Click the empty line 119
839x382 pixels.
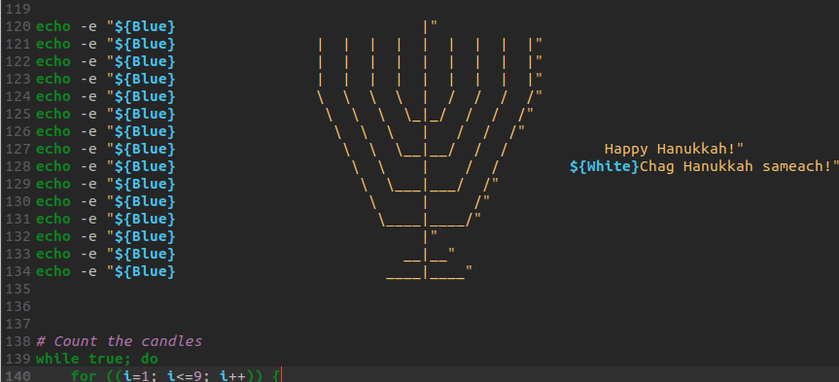420,9
